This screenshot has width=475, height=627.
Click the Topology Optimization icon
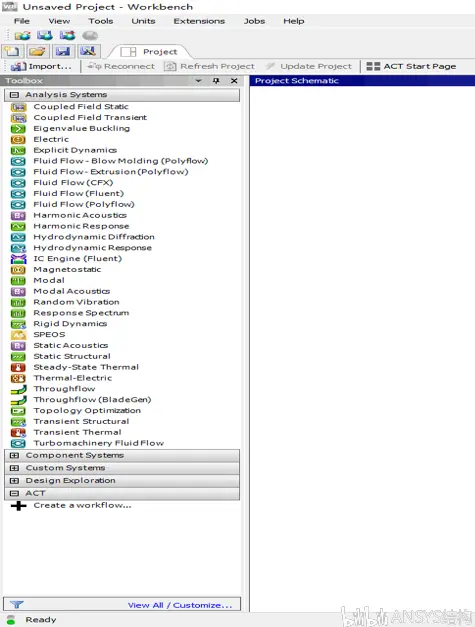tap(18, 411)
